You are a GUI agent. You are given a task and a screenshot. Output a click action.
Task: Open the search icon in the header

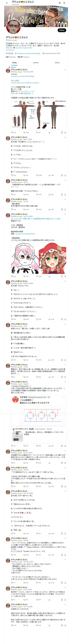coord(64,3)
